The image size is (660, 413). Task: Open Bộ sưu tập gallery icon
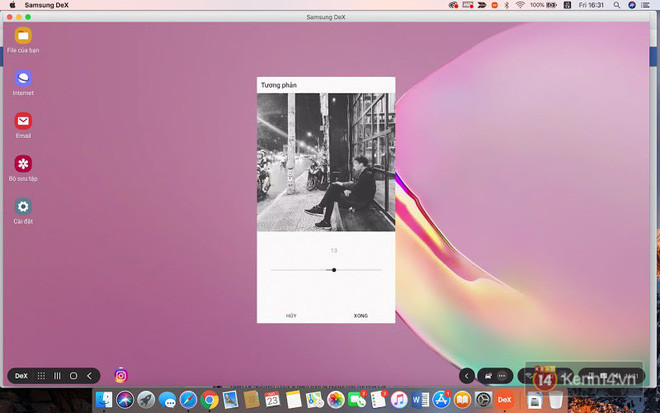coord(23,164)
